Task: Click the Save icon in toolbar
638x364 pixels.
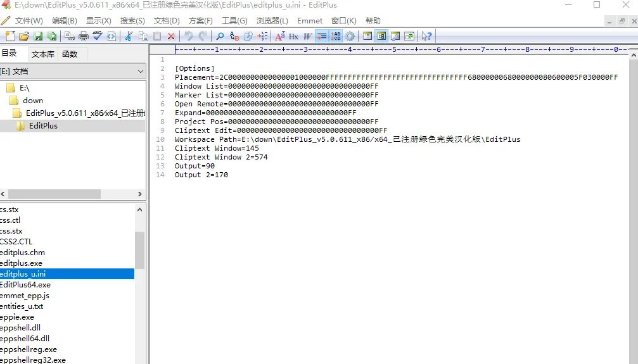Action: [x=38, y=37]
